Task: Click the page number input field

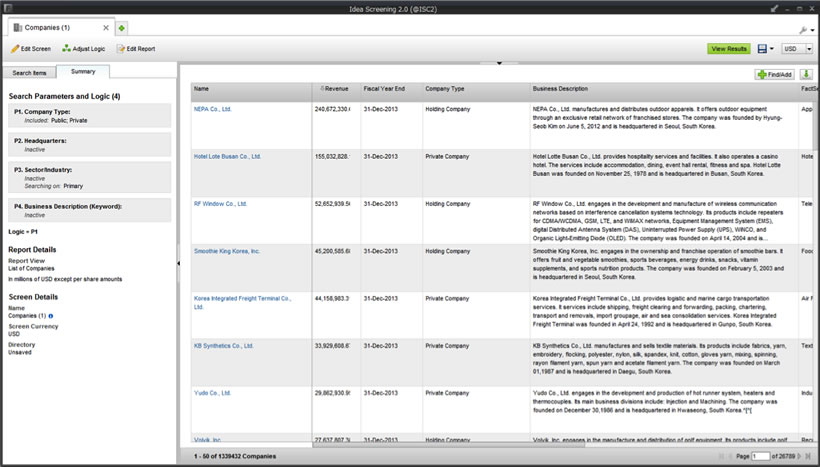Action: pyautogui.click(x=760, y=456)
